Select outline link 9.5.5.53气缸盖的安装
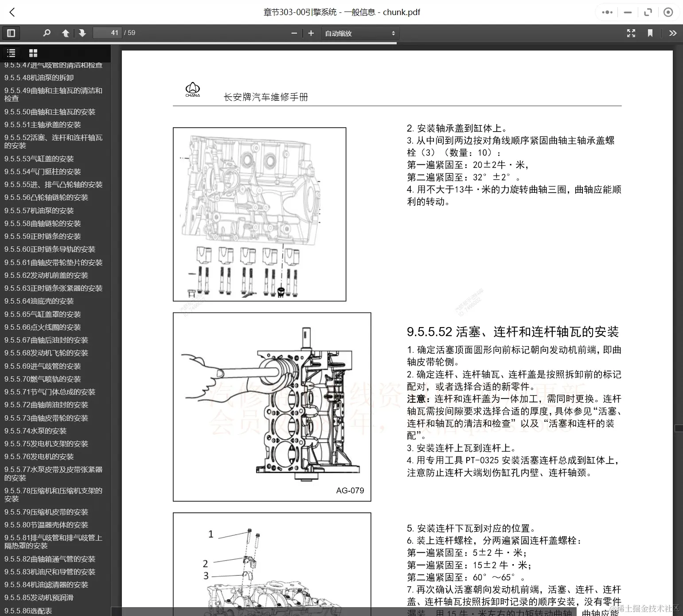The image size is (683, 616). [x=39, y=159]
